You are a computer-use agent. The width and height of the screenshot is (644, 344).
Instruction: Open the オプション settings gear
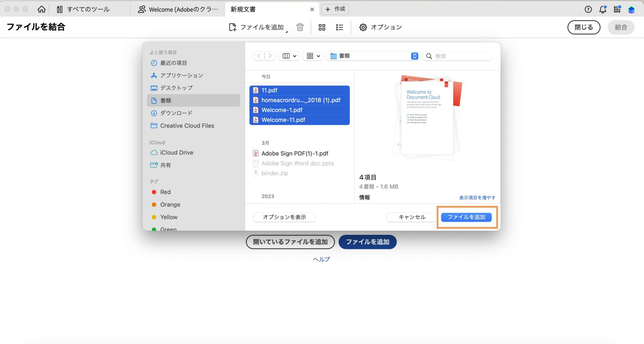pyautogui.click(x=363, y=27)
